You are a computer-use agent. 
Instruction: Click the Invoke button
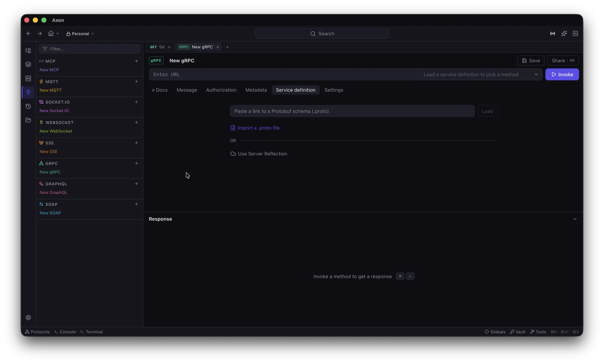click(562, 75)
